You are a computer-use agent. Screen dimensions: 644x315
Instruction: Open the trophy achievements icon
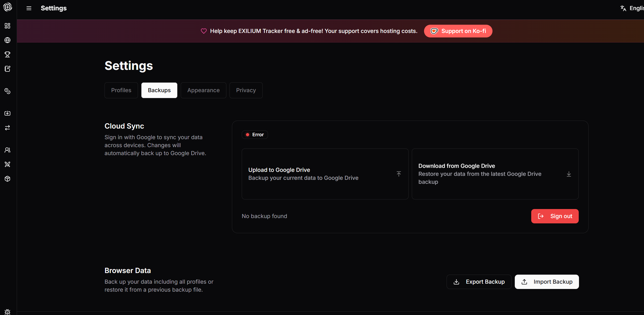click(7, 54)
